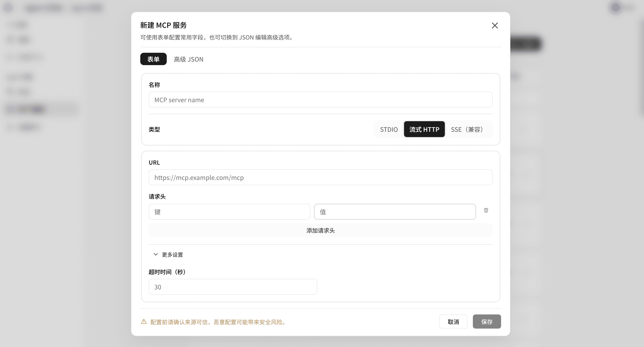Click the URL input field
This screenshot has width=644, height=347.
320,177
